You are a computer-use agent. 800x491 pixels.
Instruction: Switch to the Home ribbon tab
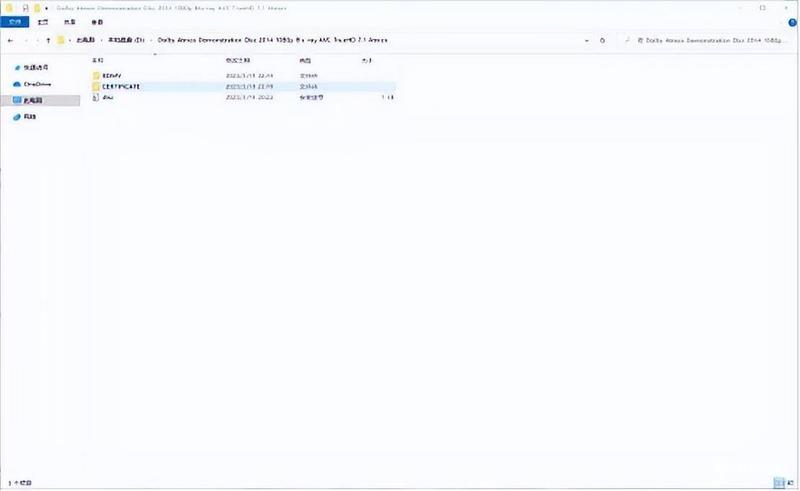pyautogui.click(x=43, y=22)
